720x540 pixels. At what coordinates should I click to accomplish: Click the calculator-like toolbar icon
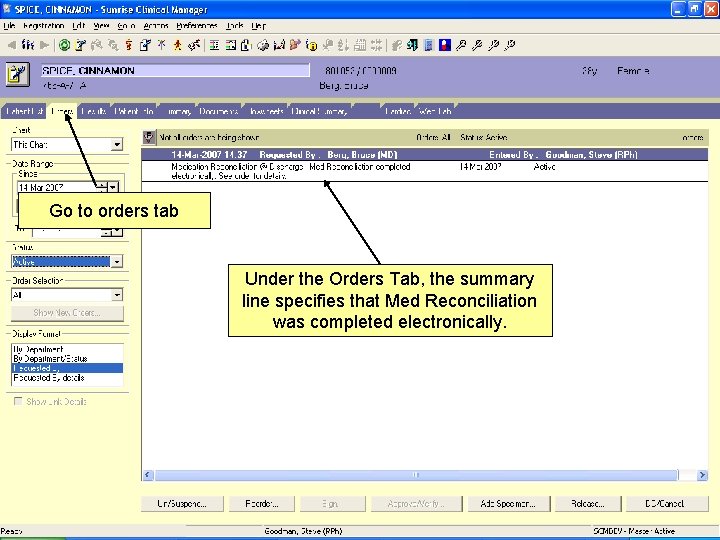coord(360,45)
